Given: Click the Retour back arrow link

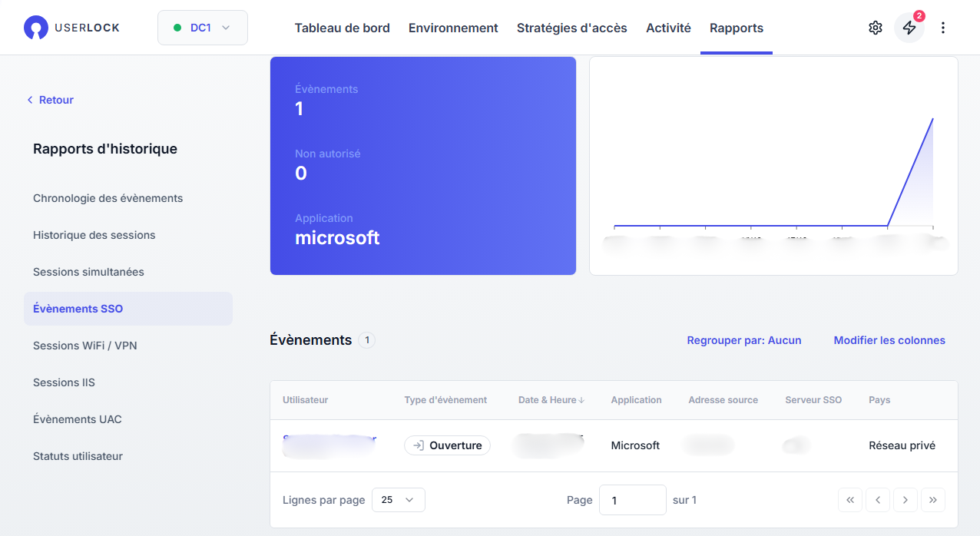Looking at the screenshot, I should (51, 100).
